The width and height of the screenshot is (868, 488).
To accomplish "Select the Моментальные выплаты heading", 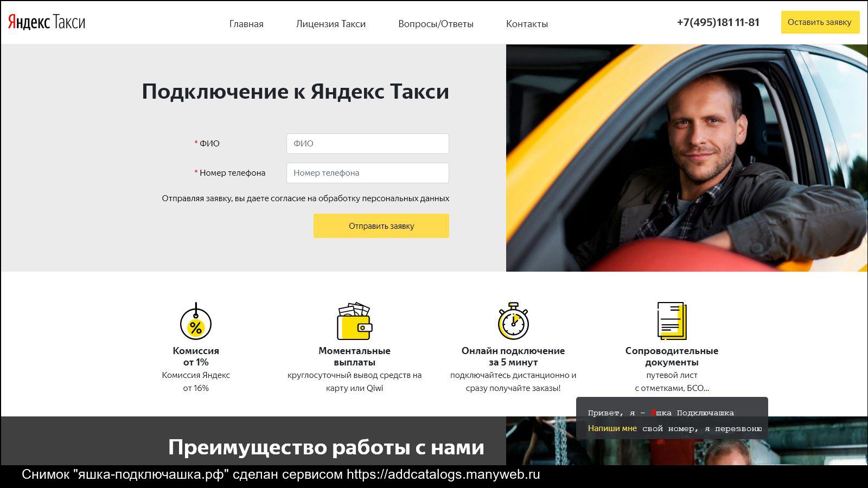I will pos(354,356).
